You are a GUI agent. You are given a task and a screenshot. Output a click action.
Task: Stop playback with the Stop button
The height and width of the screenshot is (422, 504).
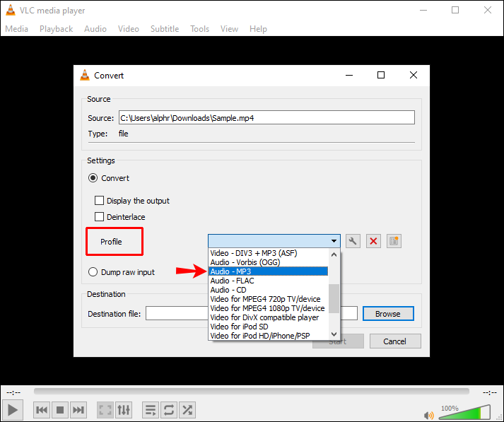(60, 410)
